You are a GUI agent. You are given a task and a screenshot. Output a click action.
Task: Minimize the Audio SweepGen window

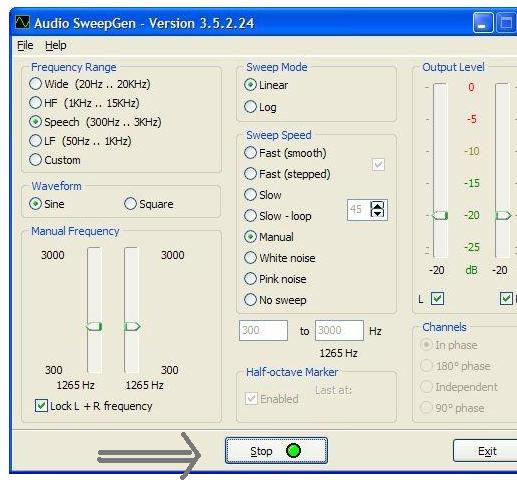483,23
